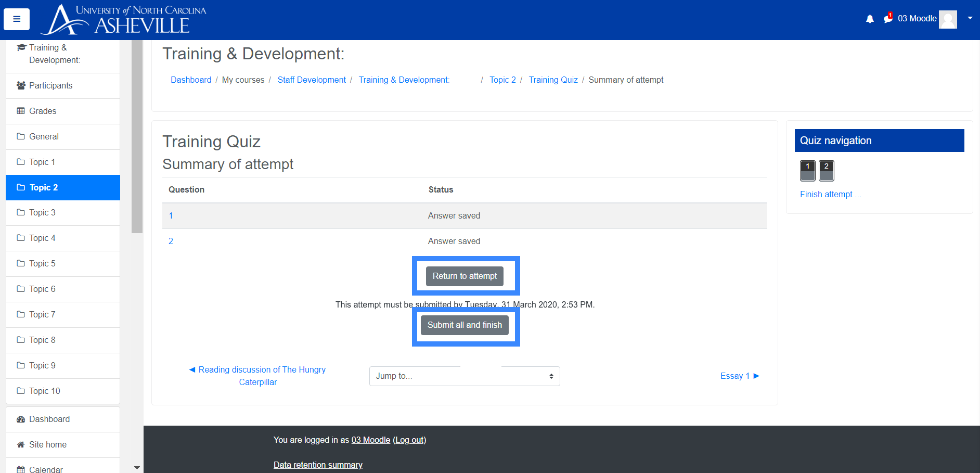Open Grades table in sidebar
Viewport: 980px width, 473px height.
[x=43, y=111]
